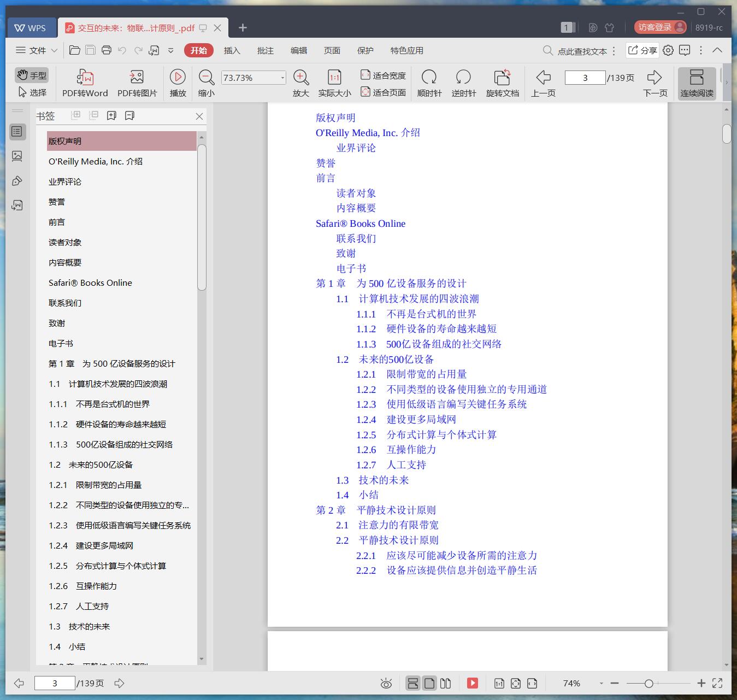Close the 书签 bookmark panel
This screenshot has height=700, width=737.
(199, 116)
